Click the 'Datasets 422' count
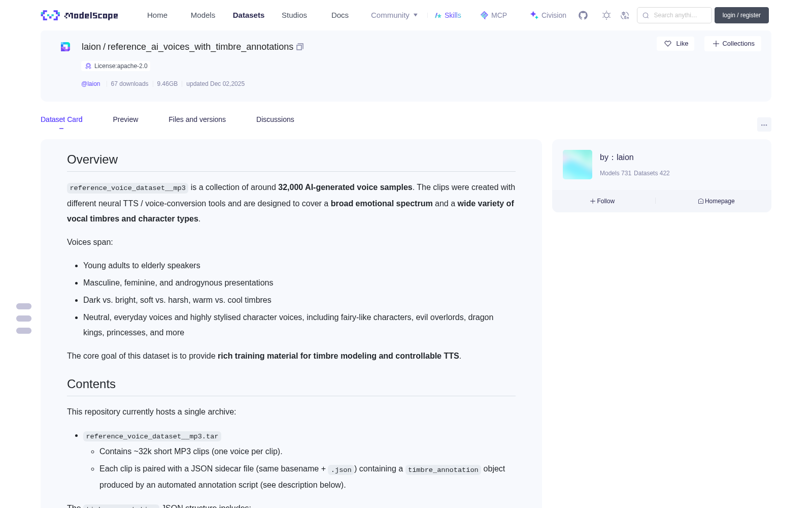 652,173
